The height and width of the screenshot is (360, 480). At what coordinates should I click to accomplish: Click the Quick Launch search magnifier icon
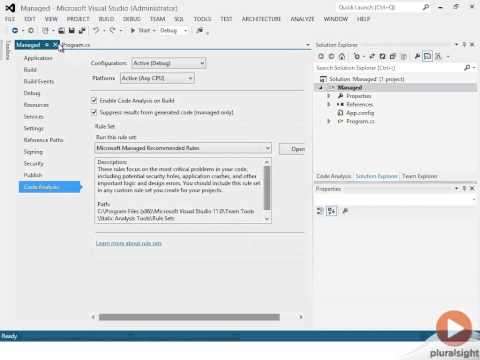[426, 7]
